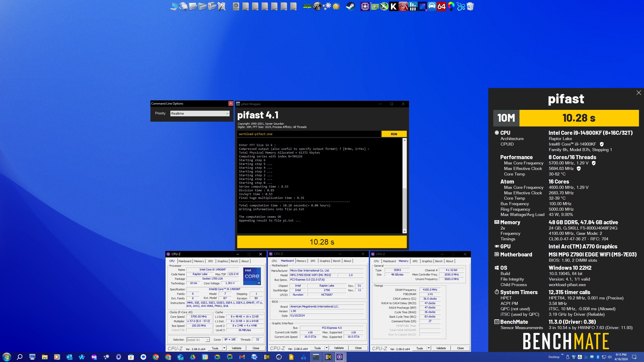Select About tab in right CPU-Z window

click(x=450, y=261)
